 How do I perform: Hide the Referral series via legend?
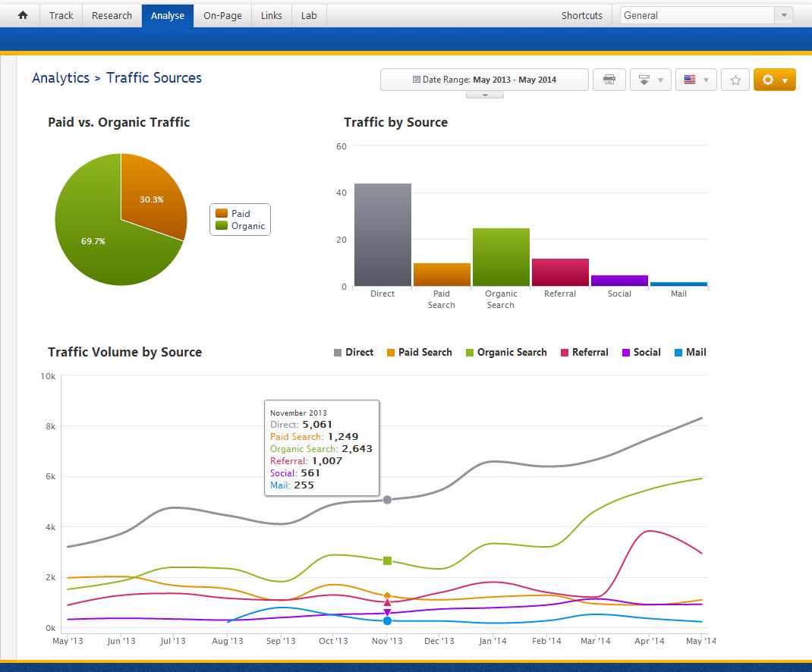coord(584,352)
